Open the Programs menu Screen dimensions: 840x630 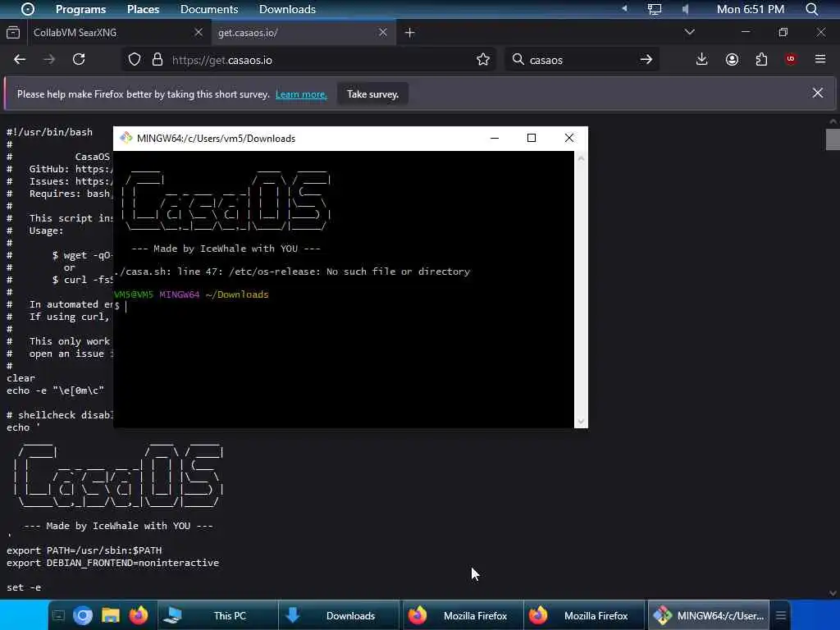(81, 9)
